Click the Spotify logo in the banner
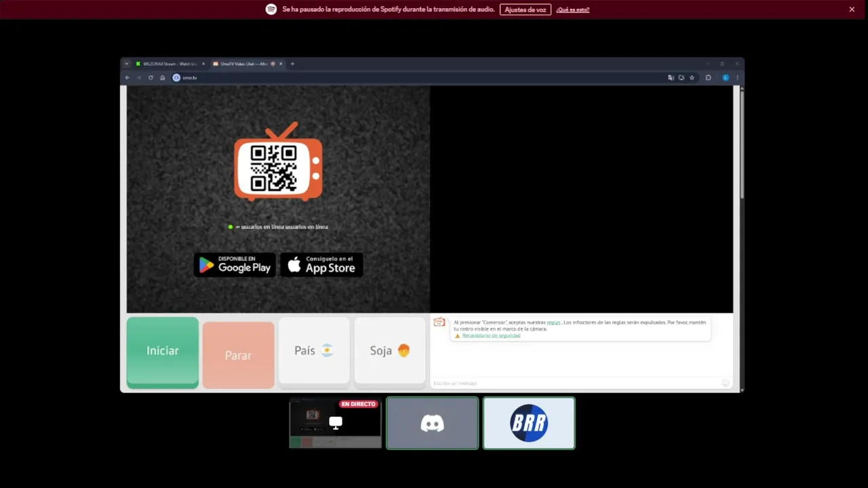The width and height of the screenshot is (868, 488). [271, 9]
